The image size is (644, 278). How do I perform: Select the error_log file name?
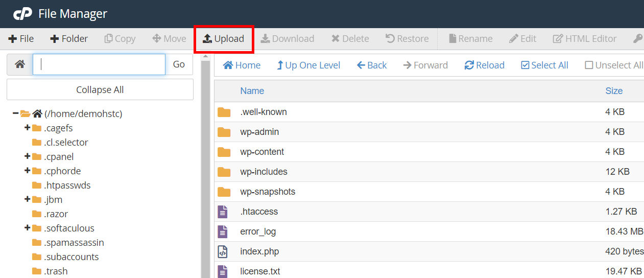258,231
